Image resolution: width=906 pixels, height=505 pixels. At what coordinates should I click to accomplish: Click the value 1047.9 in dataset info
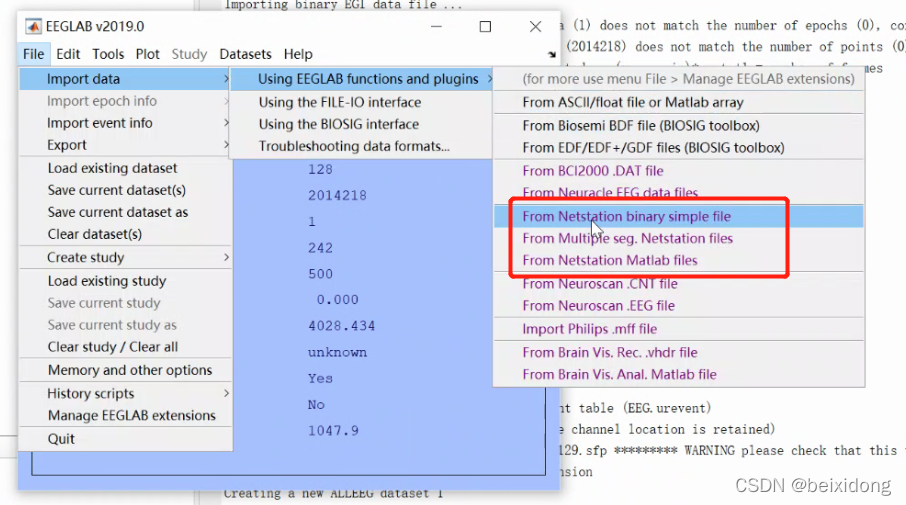pyautogui.click(x=333, y=430)
